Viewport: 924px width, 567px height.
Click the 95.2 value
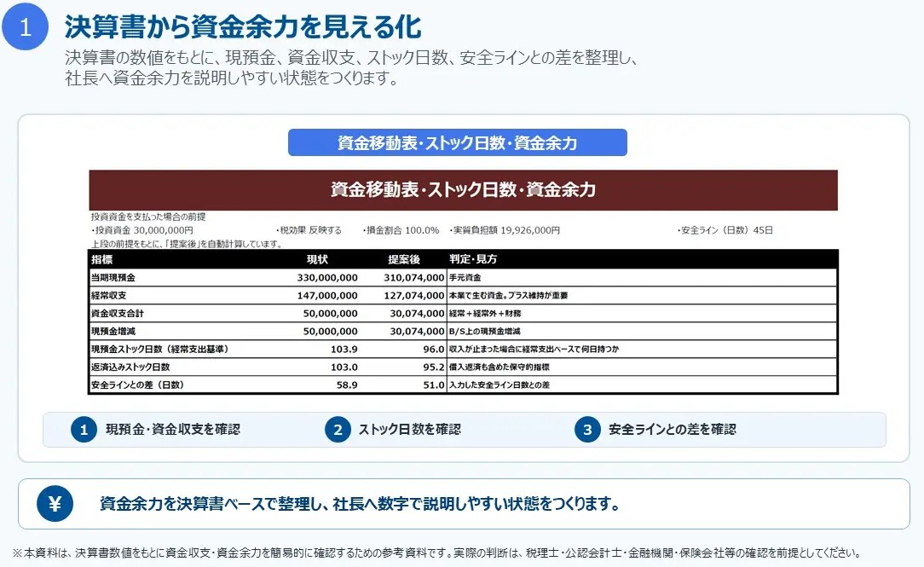433,367
